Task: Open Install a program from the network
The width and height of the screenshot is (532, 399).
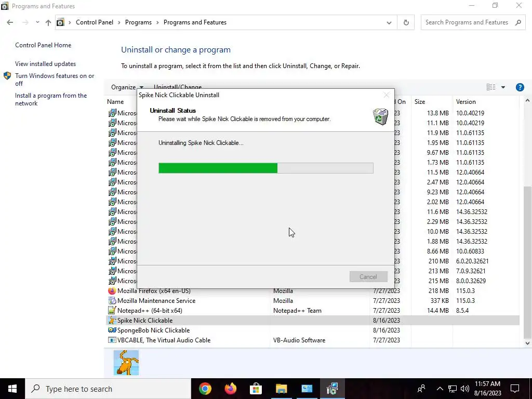Action: tap(51, 99)
